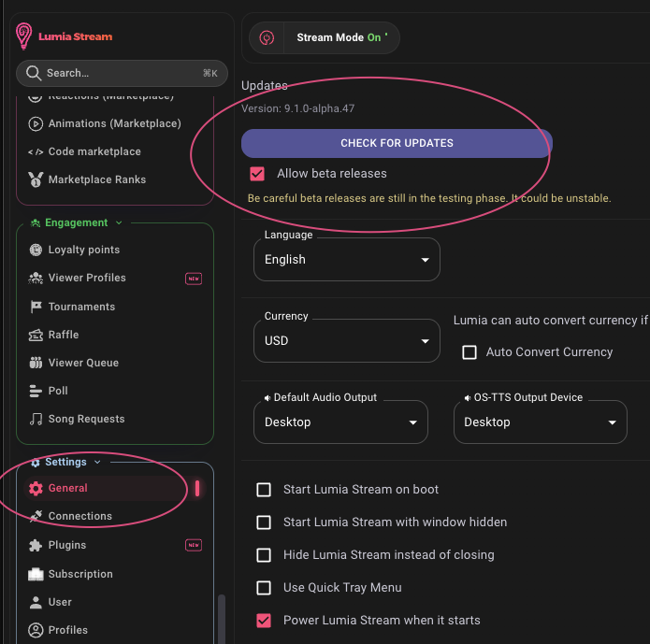Click CHECK FOR UPDATES button
This screenshot has height=644, width=650.
[x=397, y=143]
